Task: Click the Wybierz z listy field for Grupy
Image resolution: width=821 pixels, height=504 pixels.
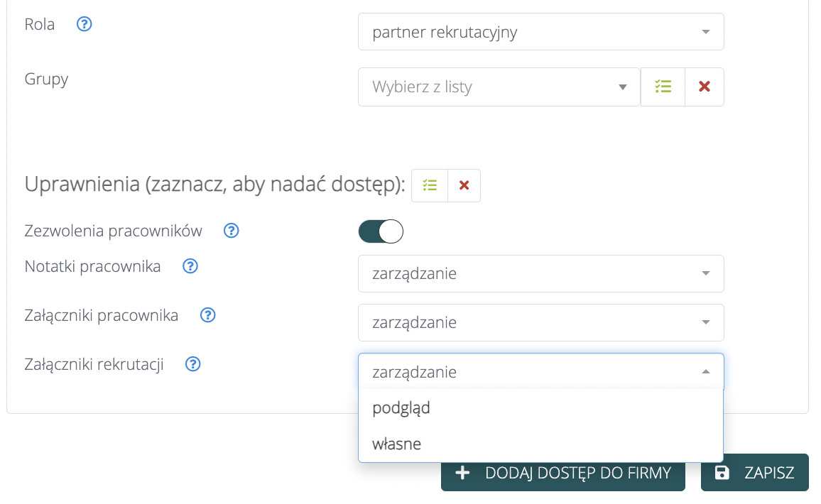Action: 499,86
